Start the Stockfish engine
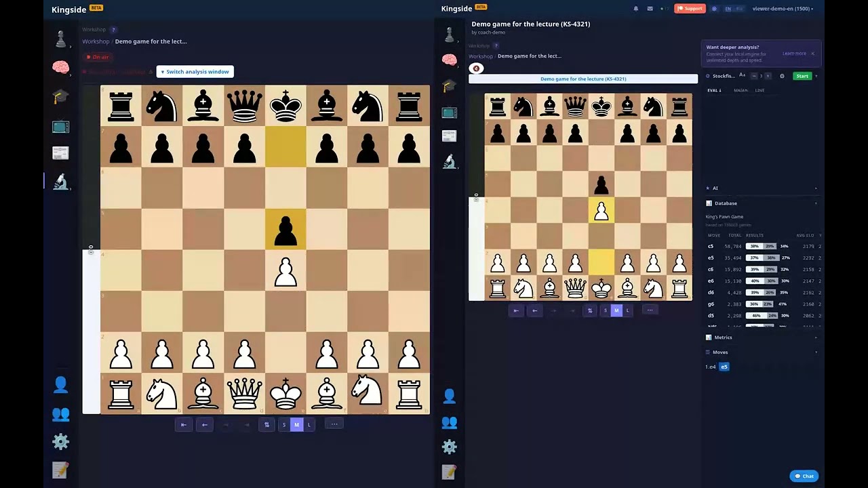The width and height of the screenshot is (868, 488). (x=802, y=76)
